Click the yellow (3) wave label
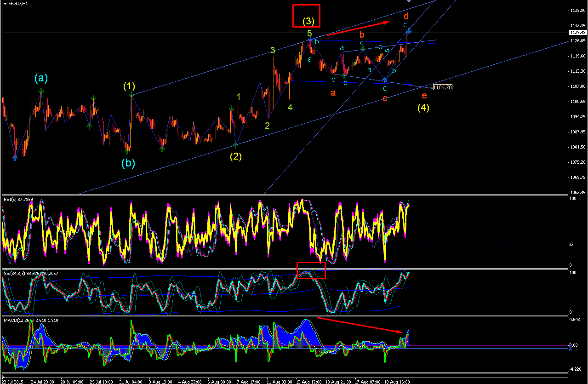This screenshot has width=588, height=384. click(x=308, y=21)
